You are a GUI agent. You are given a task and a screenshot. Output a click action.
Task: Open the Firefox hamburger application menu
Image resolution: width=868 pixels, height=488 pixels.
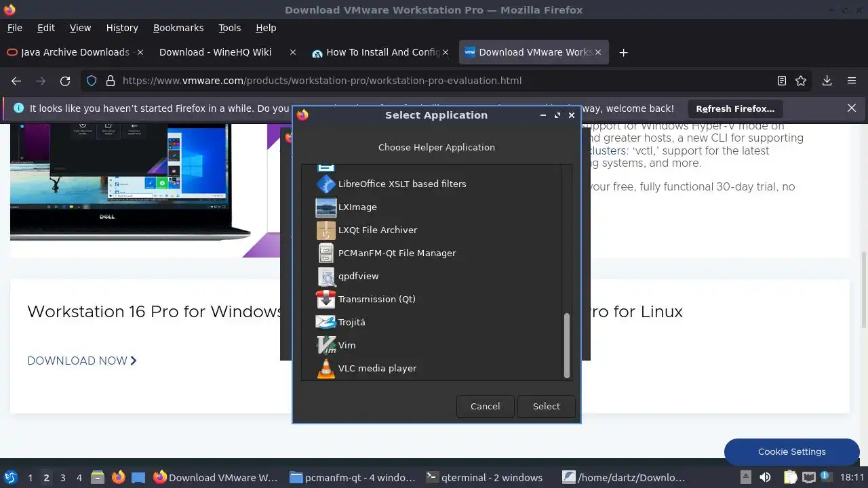(x=852, y=81)
